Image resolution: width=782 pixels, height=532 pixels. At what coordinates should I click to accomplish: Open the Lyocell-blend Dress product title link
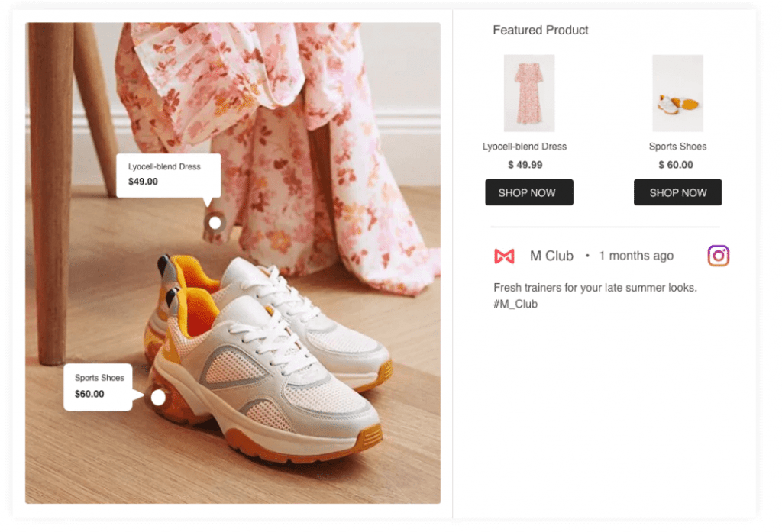click(x=525, y=147)
